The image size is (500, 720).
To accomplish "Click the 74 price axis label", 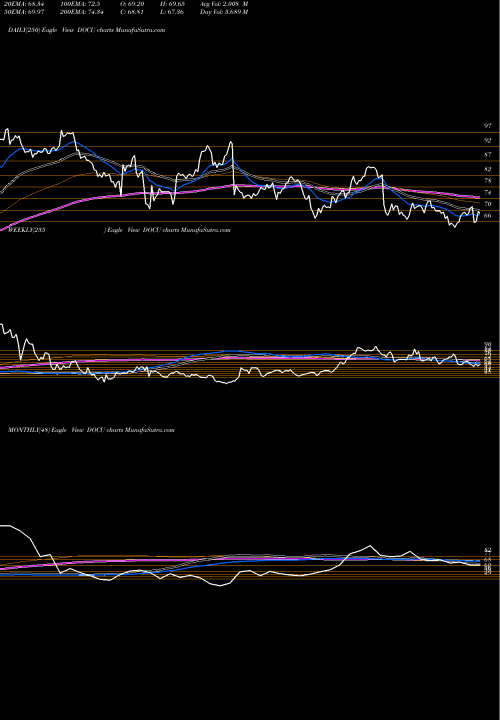I will [x=488, y=192].
